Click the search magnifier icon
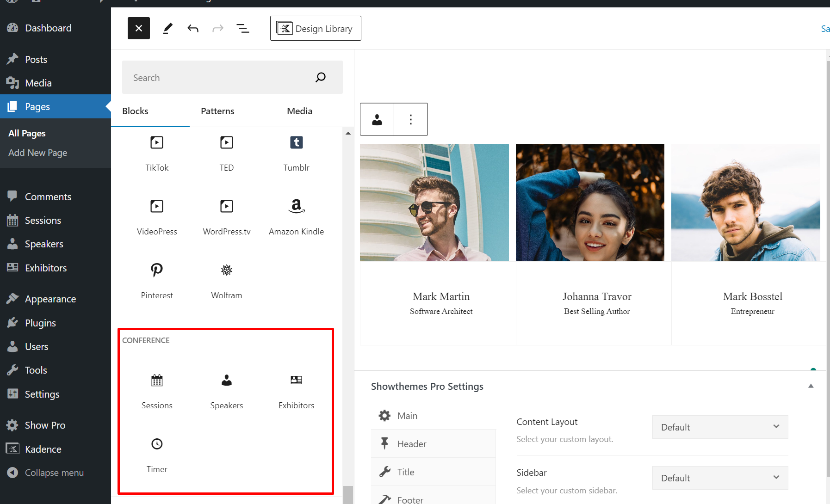This screenshot has width=830, height=504. (321, 77)
